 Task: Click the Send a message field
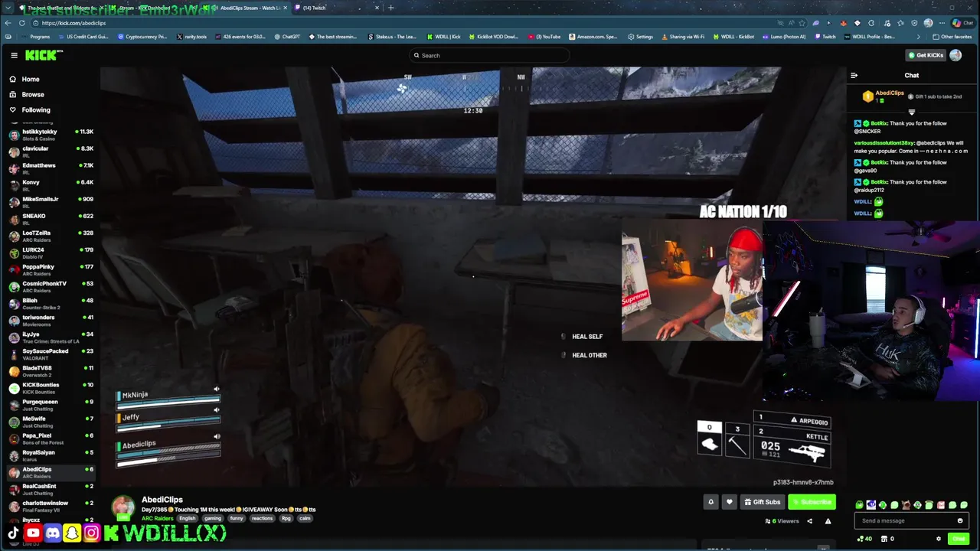[x=903, y=520]
